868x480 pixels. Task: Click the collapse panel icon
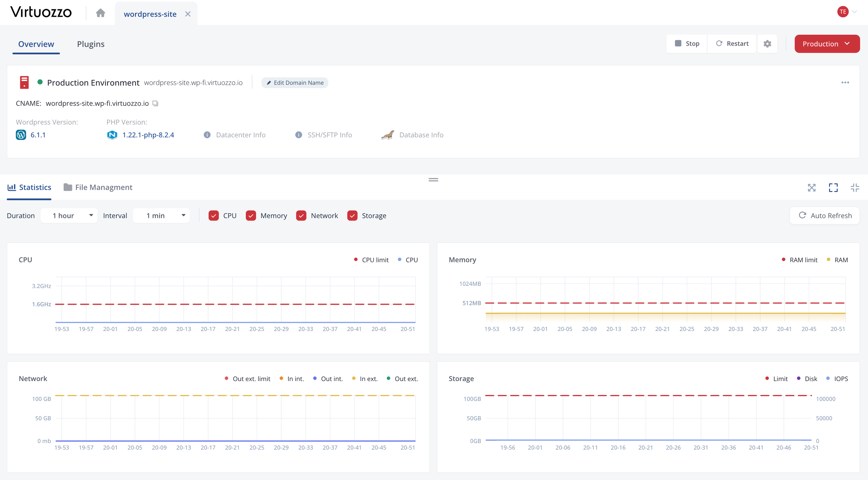coord(855,188)
